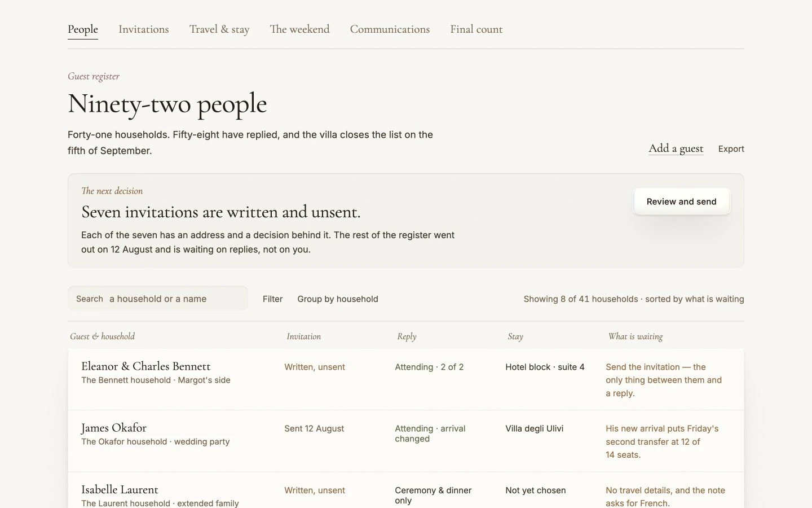Click the Friday's second transfer waiting note
The width and height of the screenshot is (812, 508).
coord(662,441)
